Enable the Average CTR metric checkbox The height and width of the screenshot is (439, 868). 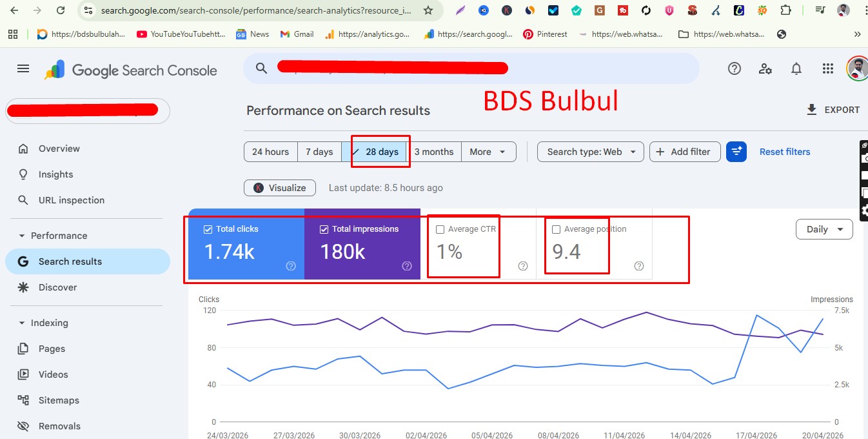tap(441, 229)
